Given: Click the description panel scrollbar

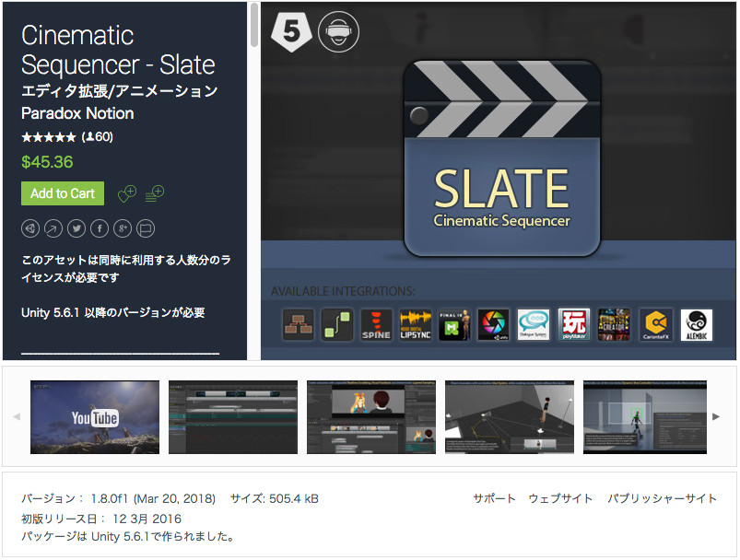Looking at the screenshot, I should [254, 25].
